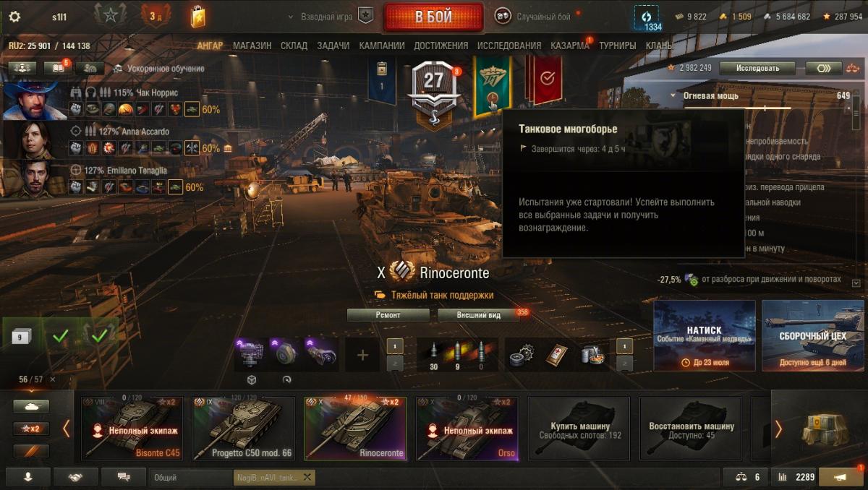Open the premium shop bag icon
Image resolution: width=868 pixels, height=490 pixels.
pos(197,16)
